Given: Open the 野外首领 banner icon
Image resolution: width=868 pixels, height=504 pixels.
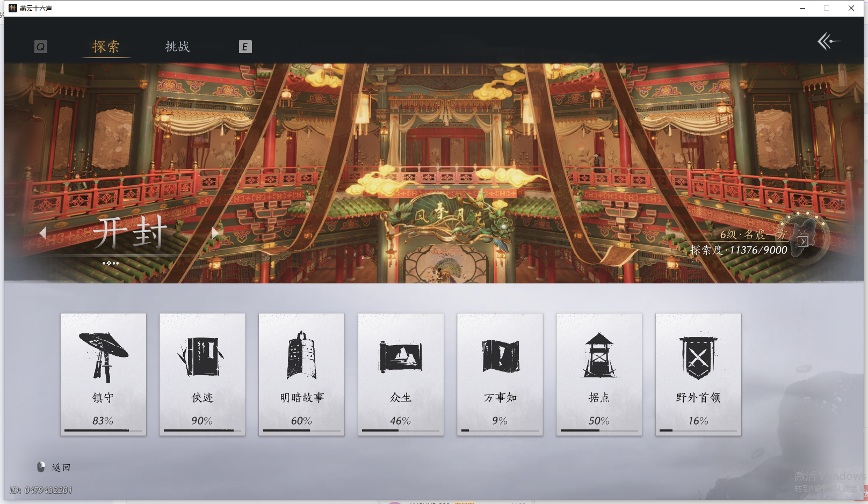Looking at the screenshot, I should point(698,354).
